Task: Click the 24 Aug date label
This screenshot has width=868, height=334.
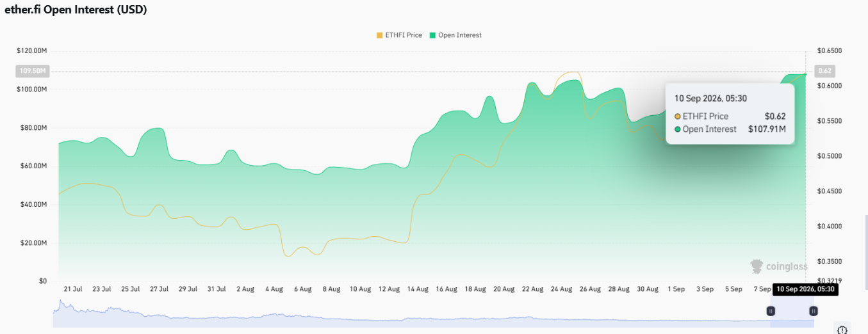Action: 561,289
